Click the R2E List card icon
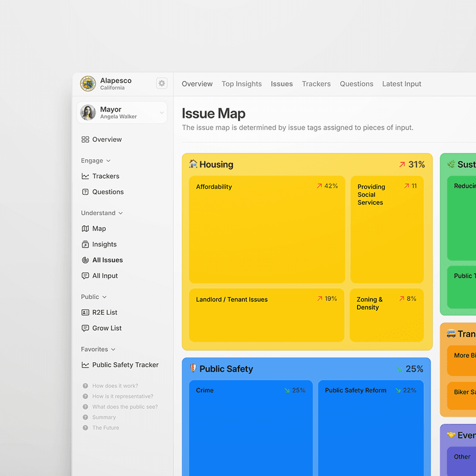476x476 pixels. [x=85, y=313]
